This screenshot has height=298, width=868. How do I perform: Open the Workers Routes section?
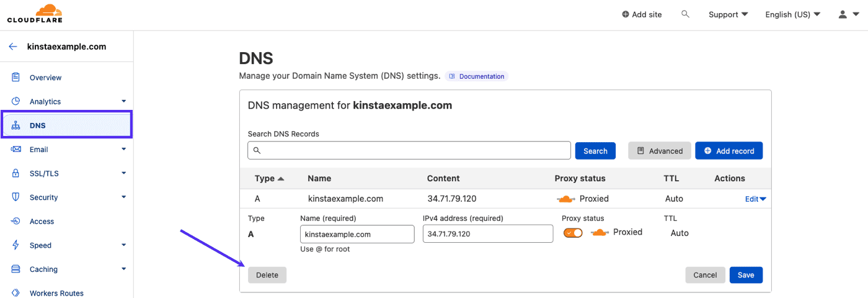pyautogui.click(x=56, y=293)
